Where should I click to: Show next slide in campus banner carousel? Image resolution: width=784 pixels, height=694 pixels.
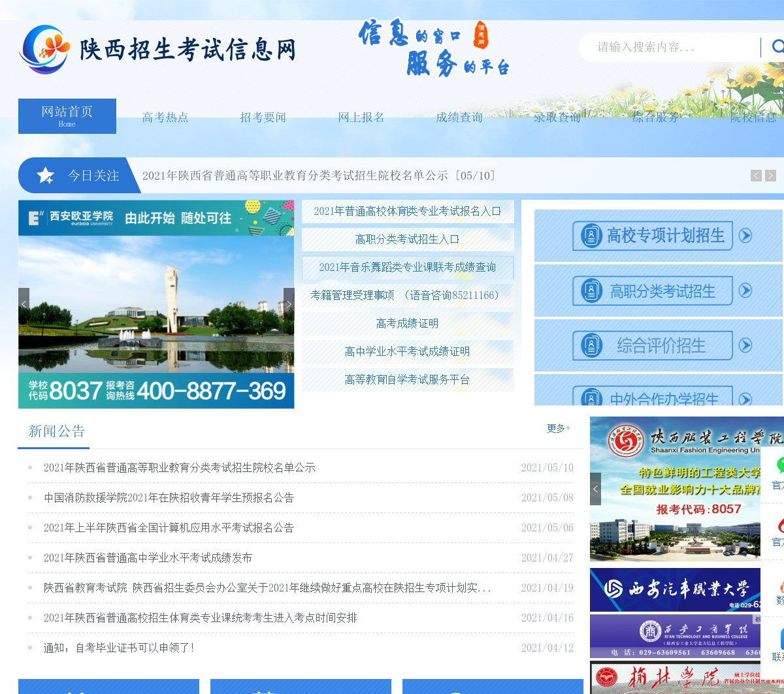[x=288, y=304]
